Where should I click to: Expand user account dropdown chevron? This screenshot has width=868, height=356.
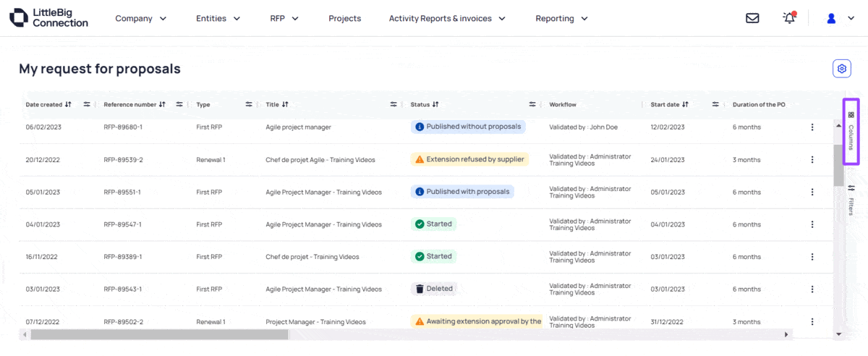tap(851, 19)
